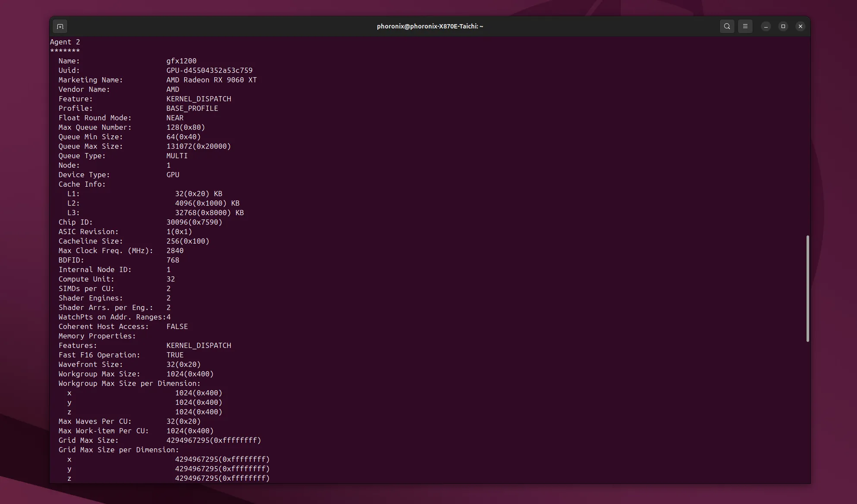The height and width of the screenshot is (504, 857).
Task: Click the Chip ID value 30096(0x7590)
Action: [194, 222]
